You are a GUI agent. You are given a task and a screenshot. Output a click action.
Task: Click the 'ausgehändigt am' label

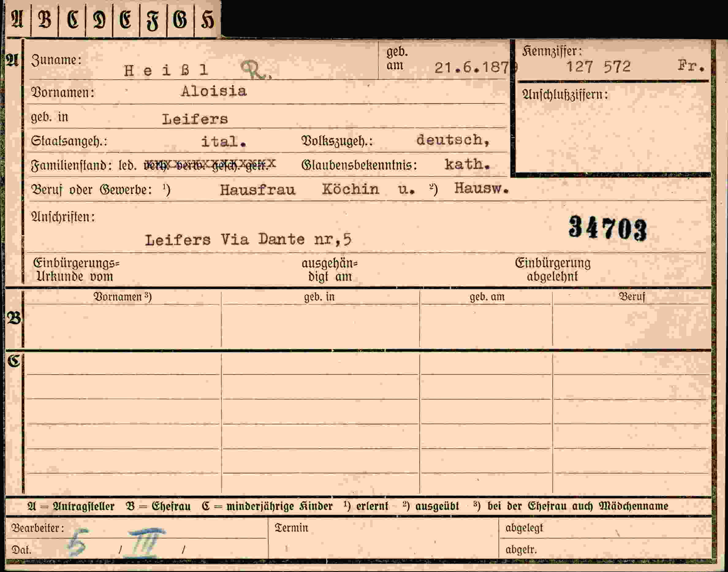coord(330,270)
